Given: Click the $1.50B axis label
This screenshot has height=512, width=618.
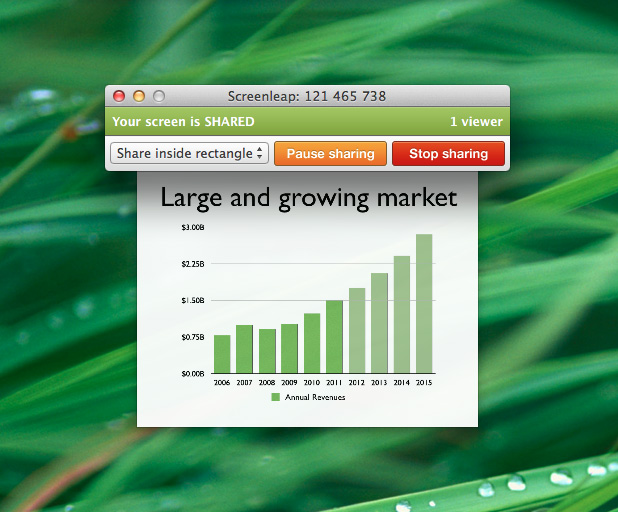Looking at the screenshot, I should coord(192,301).
